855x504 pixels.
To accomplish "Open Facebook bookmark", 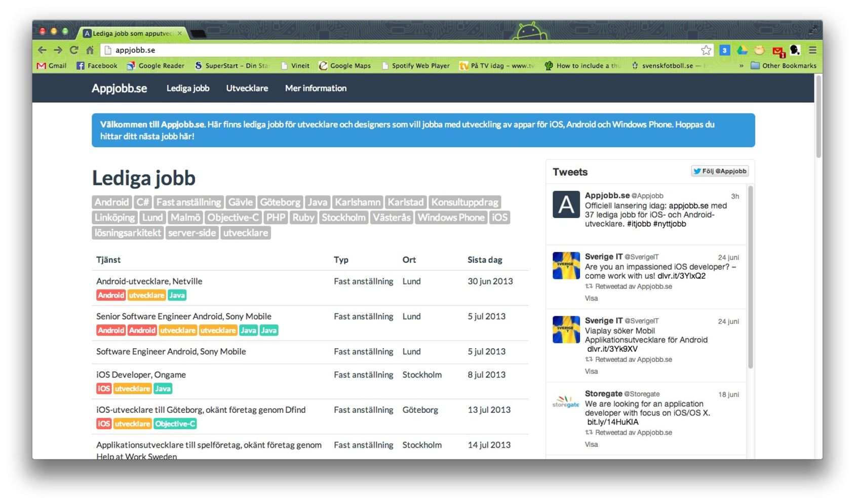I will 97,66.
